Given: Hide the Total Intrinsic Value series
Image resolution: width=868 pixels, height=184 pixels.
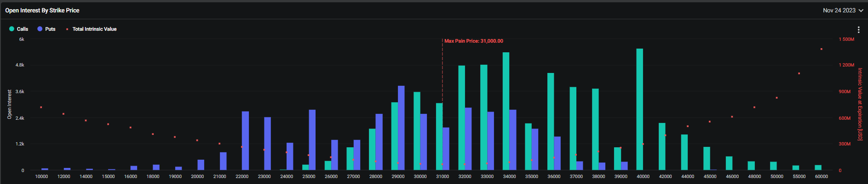Looking at the screenshot, I should pos(94,29).
